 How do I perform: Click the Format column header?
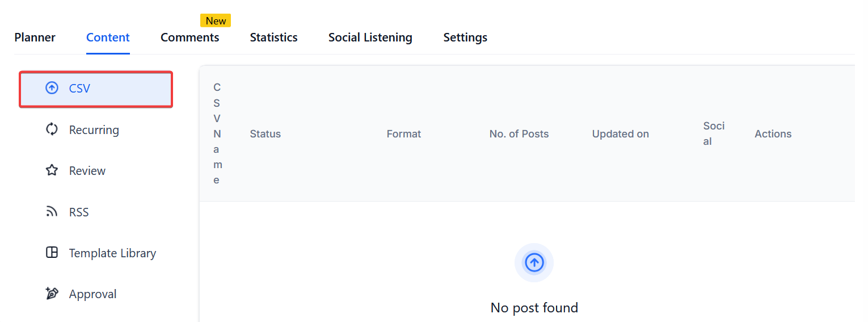[x=403, y=134]
